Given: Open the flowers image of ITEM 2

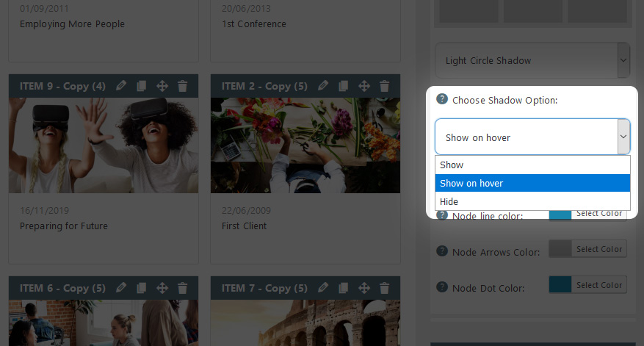Looking at the screenshot, I should click(305, 145).
